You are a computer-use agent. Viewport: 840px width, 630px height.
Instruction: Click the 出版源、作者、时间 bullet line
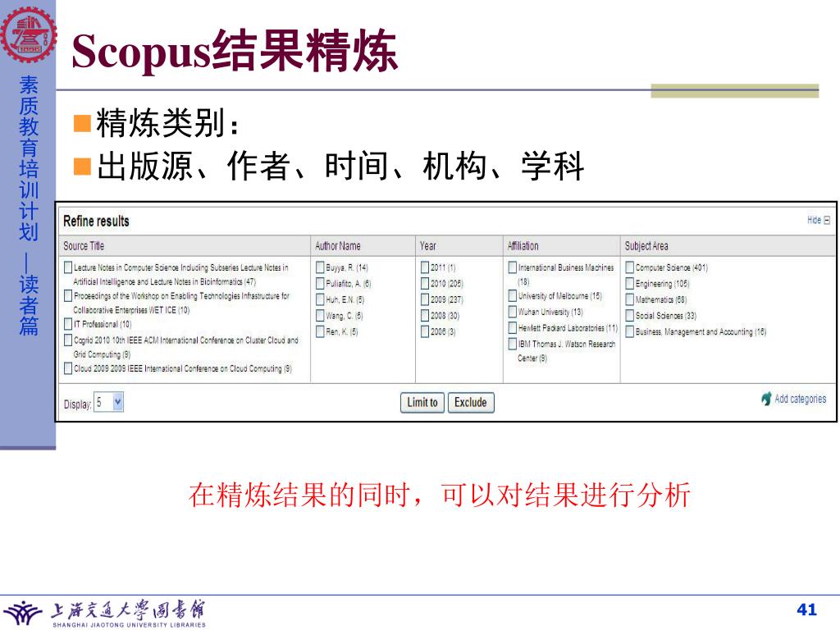(340, 166)
